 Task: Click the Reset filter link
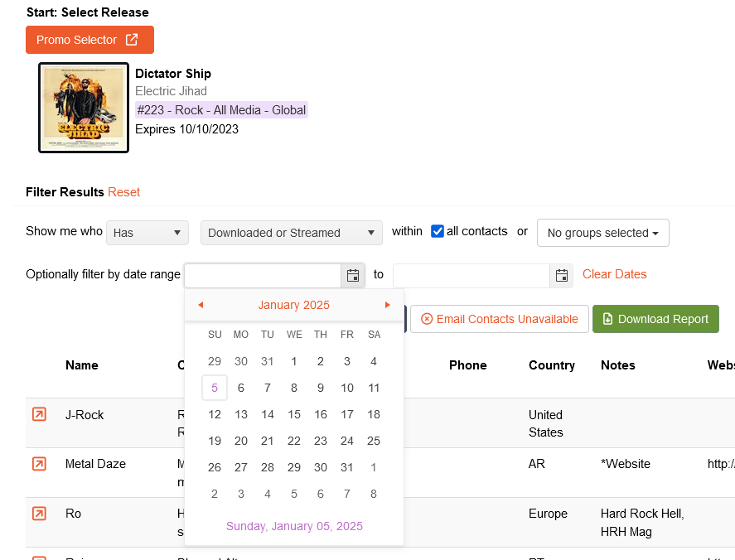tap(124, 192)
